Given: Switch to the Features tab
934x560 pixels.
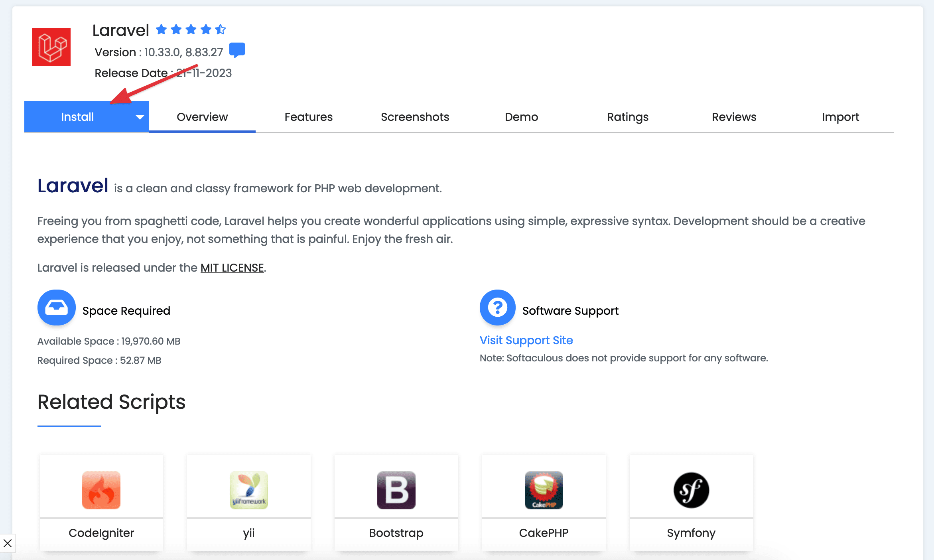Looking at the screenshot, I should click(x=308, y=117).
